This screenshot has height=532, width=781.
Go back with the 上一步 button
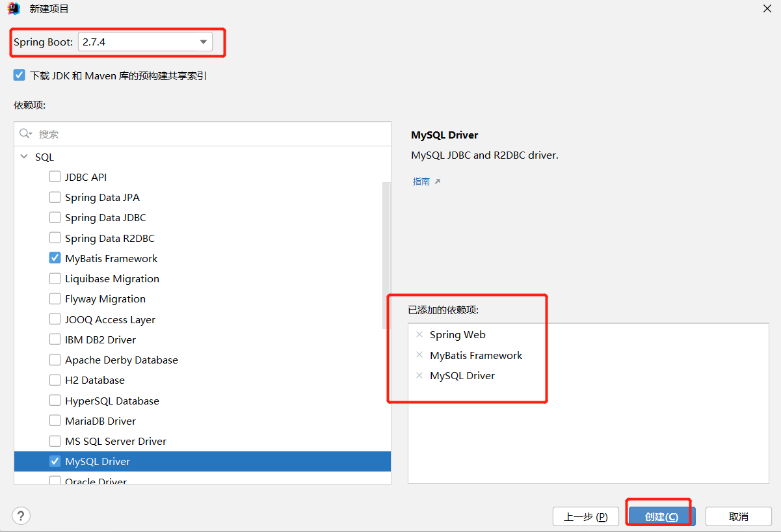(585, 517)
